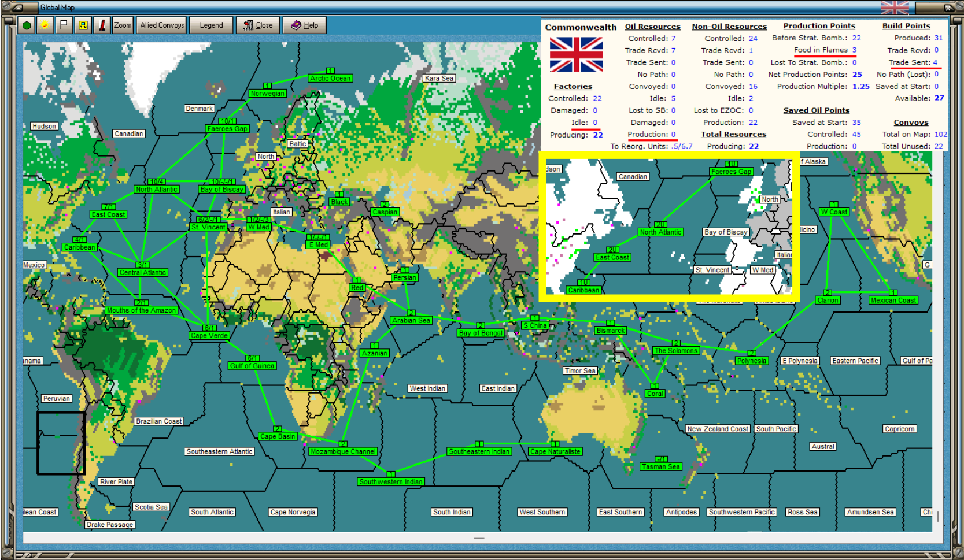Click the zoomed inset map's Canadian label
Viewport: 964px width, 560px height.
click(x=633, y=177)
